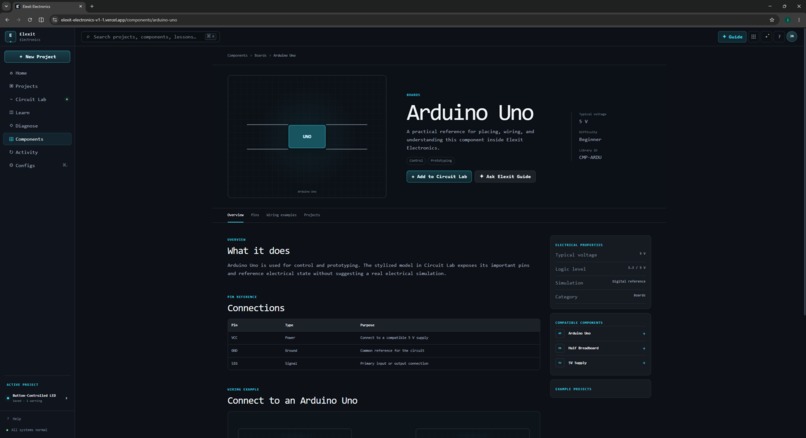Click the Components breadcrumb link
Image resolution: width=806 pixels, height=438 pixels.
coord(237,56)
